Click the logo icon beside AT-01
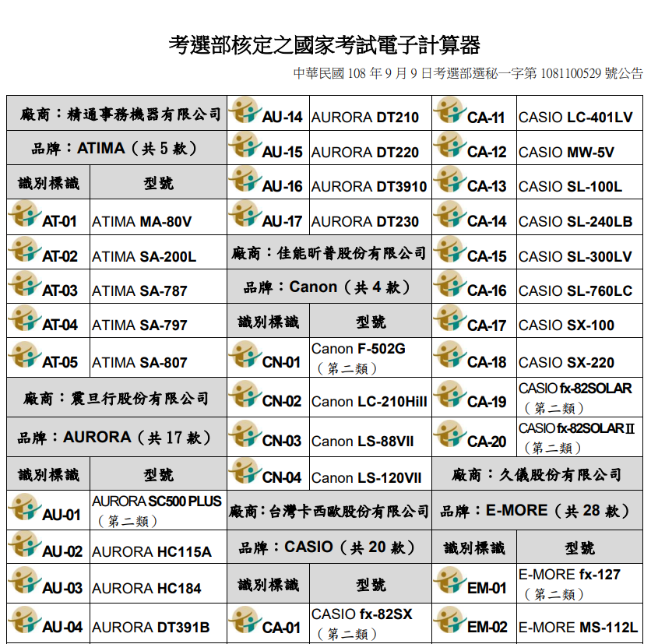The width and height of the screenshot is (651, 644). (25, 214)
